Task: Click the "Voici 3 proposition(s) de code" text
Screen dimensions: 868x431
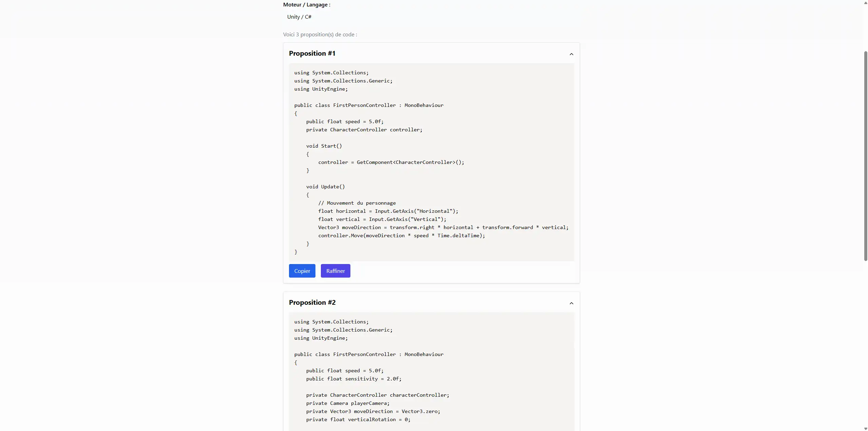Action: pyautogui.click(x=320, y=35)
